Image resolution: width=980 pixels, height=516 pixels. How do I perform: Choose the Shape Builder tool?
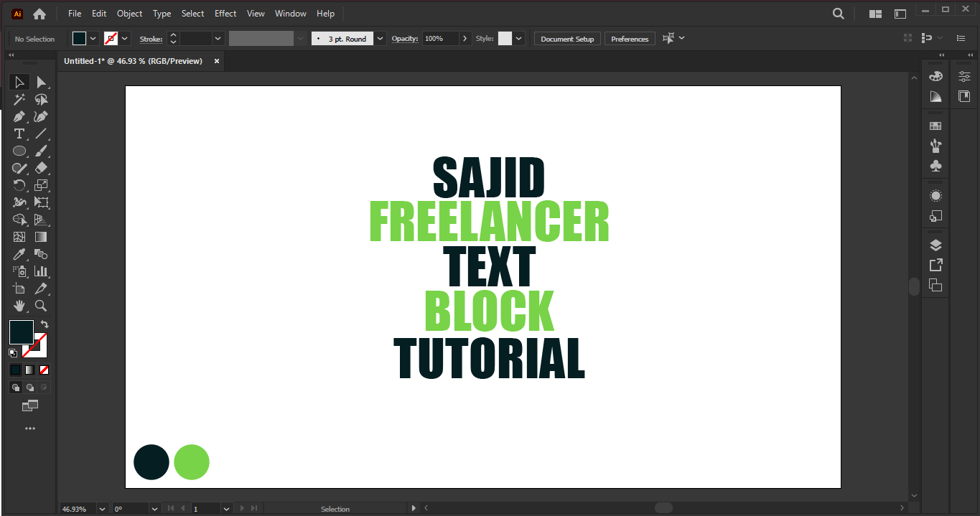19,220
